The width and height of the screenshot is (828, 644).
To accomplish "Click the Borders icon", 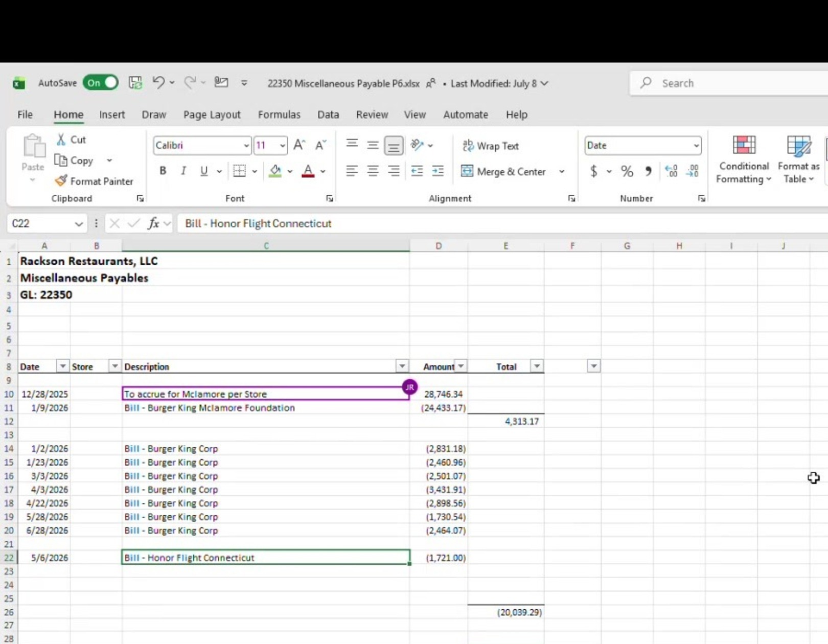I will (239, 171).
